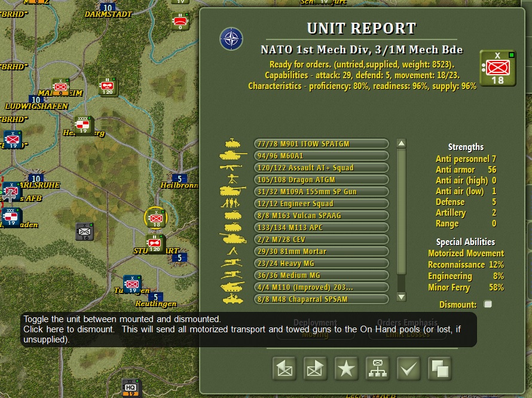Select the 29/30 81mm Mortar row
The height and width of the screenshot is (398, 532).
click(x=322, y=252)
